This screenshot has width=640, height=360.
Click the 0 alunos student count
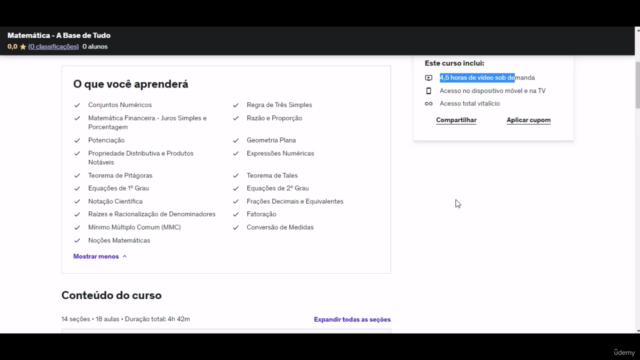pyautogui.click(x=95, y=47)
